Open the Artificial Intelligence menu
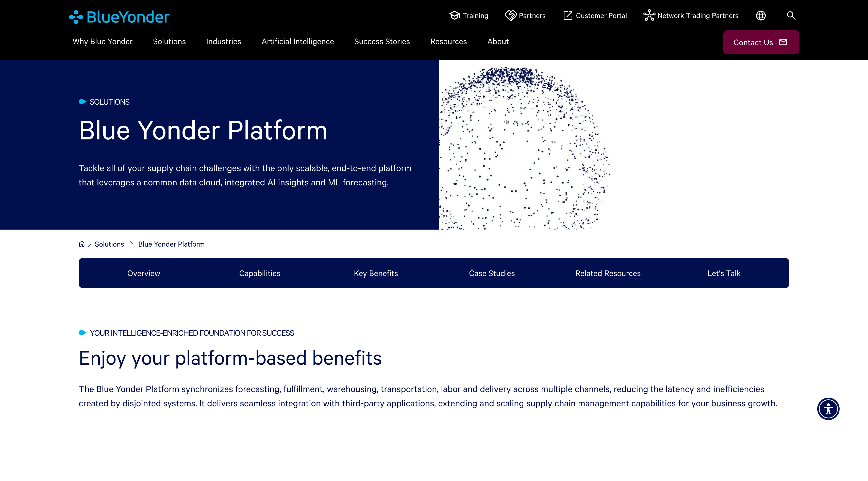The width and height of the screenshot is (868, 481). point(297,41)
